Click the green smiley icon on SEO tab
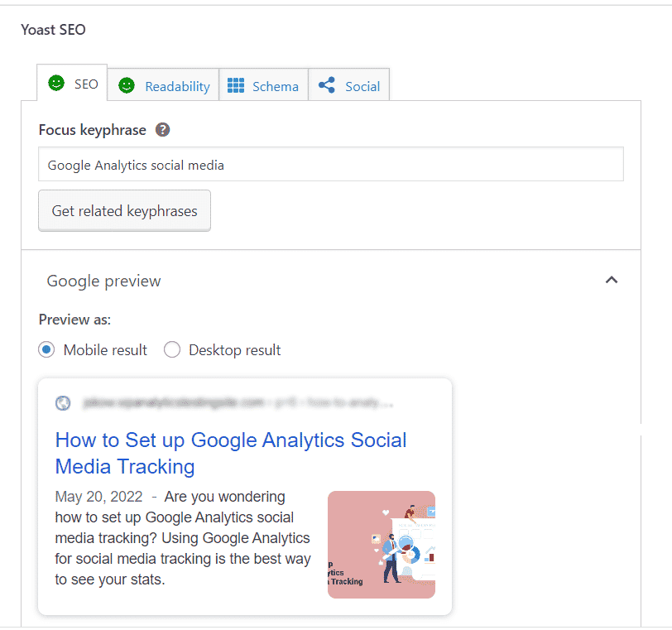Image resolution: width=672 pixels, height=630 pixels. (55, 84)
